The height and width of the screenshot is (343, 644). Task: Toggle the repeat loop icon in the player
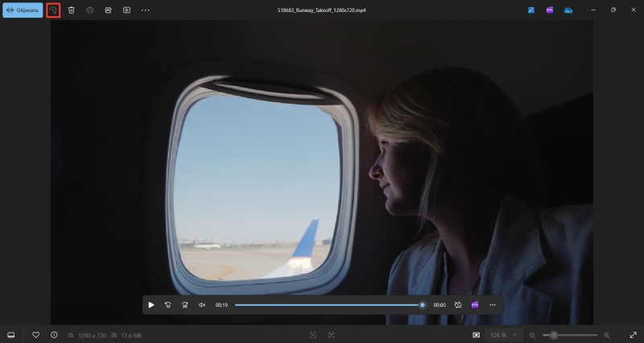pyautogui.click(x=458, y=305)
